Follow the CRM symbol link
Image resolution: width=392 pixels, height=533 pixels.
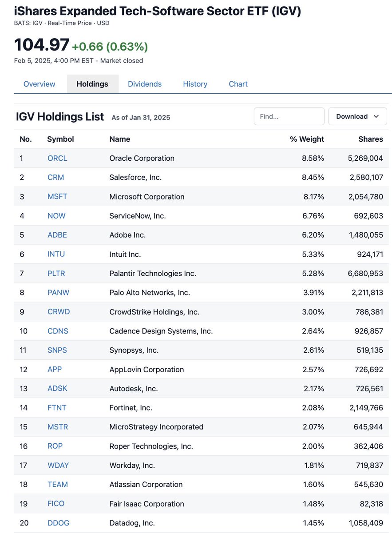(x=55, y=177)
